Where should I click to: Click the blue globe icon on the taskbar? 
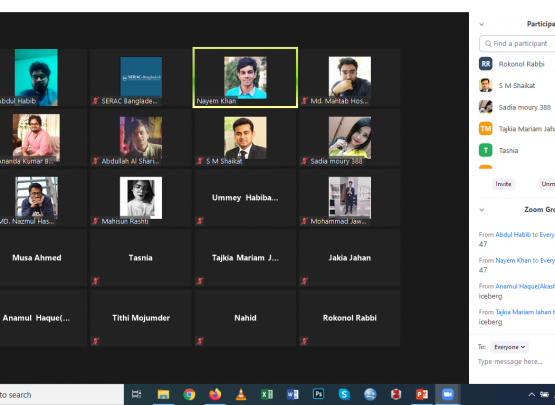point(370,394)
